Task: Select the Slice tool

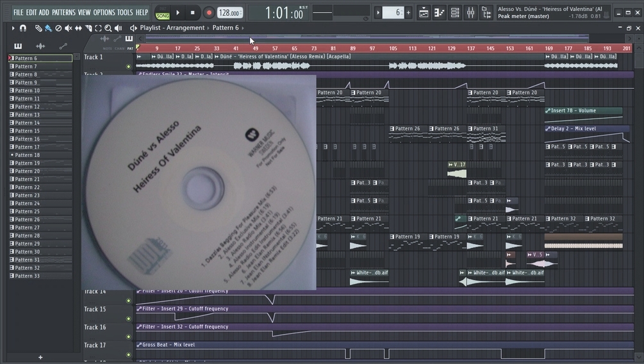Action: (88, 28)
